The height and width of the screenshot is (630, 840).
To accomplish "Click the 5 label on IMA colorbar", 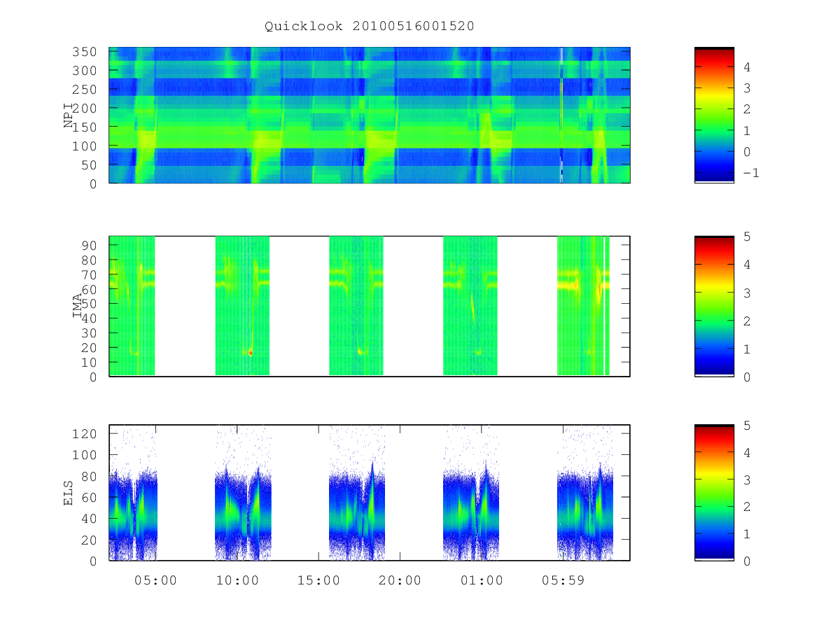I will 746,237.
